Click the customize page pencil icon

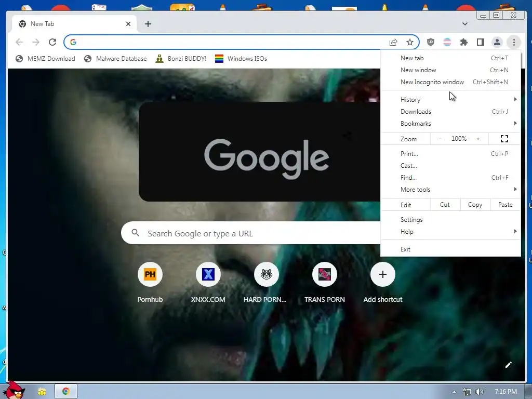coord(508,365)
